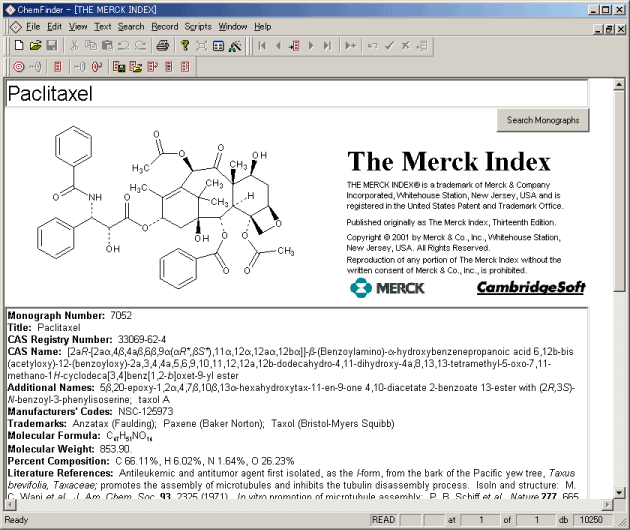
Task: Click the Cut scissors icon
Action: coord(74,45)
